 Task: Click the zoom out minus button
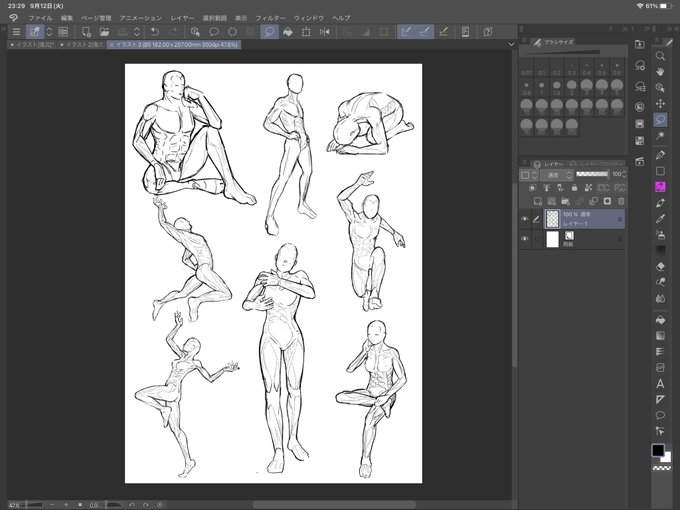52,505
